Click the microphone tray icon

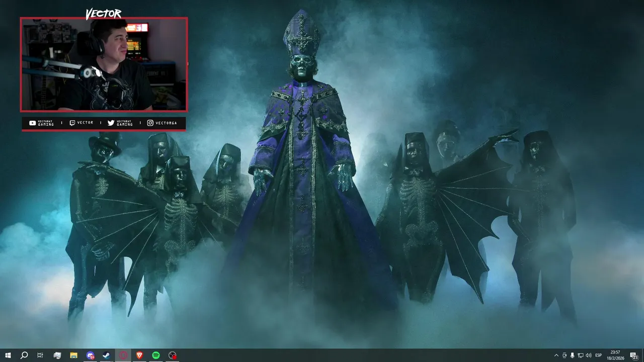pos(573,355)
